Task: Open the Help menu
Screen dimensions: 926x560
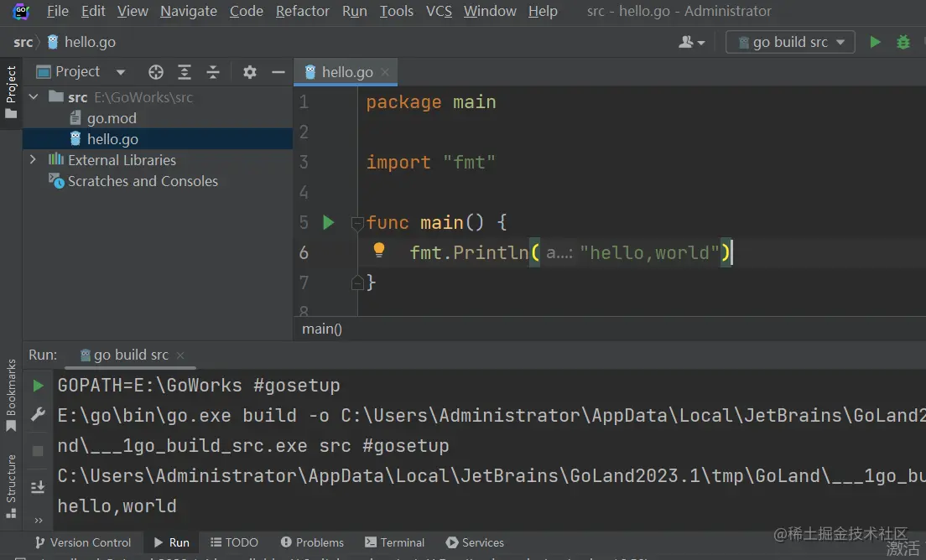Action: pyautogui.click(x=542, y=11)
